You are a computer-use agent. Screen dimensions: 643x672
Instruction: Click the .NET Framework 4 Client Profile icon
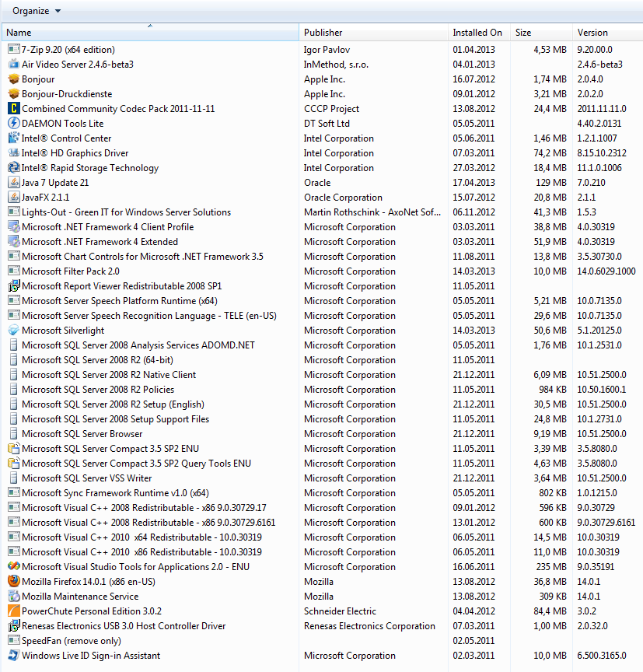[x=14, y=226]
